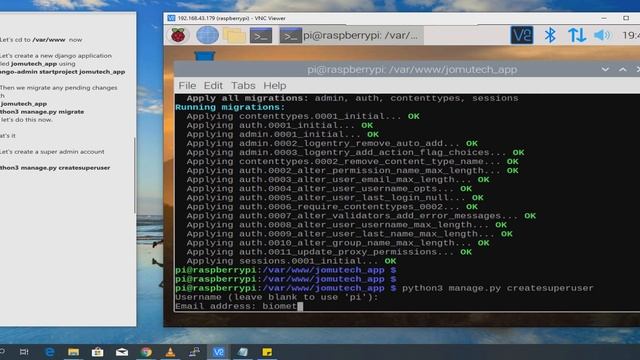
Task: Click the auth.0006_require_contenttypes_0002 line
Action: (332, 207)
